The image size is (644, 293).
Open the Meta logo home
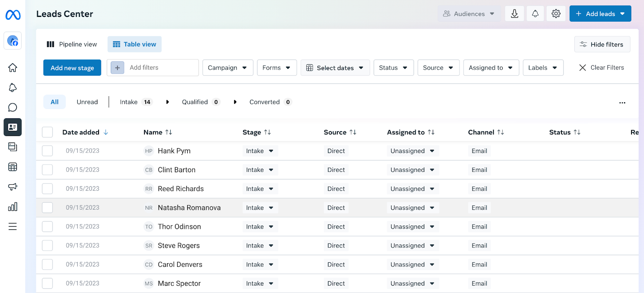pyautogui.click(x=13, y=15)
